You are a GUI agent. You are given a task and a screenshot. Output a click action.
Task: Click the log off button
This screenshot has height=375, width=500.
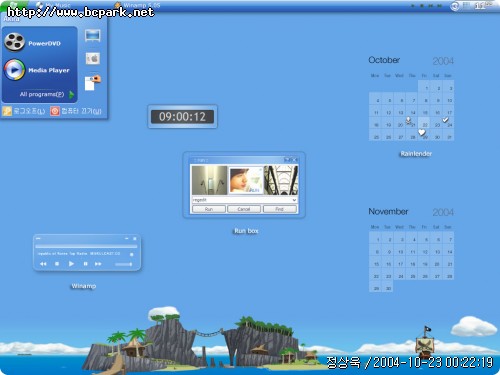pyautogui.click(x=24, y=111)
